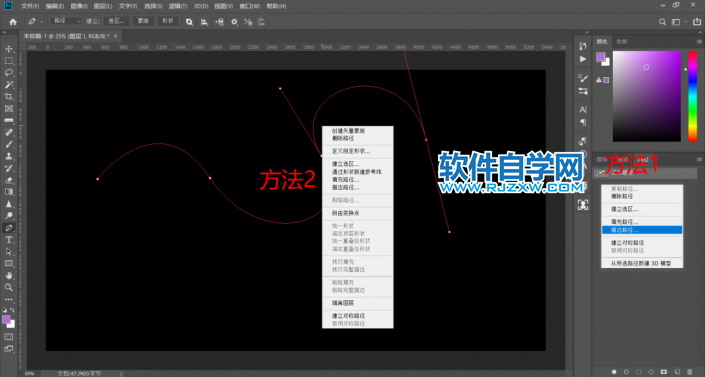The image size is (705, 377).
Task: Select the Eraser tool
Action: click(x=9, y=180)
